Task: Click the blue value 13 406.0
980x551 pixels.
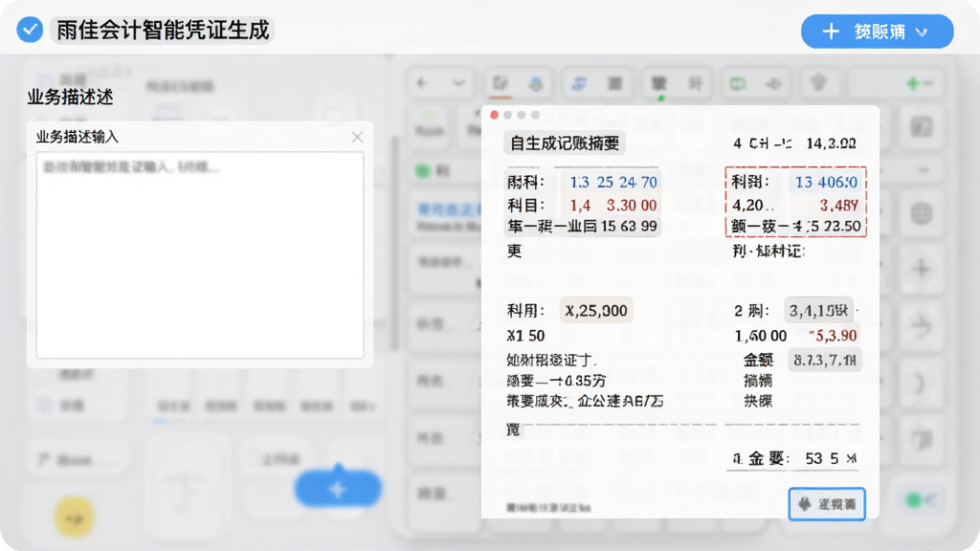Action: (x=826, y=182)
